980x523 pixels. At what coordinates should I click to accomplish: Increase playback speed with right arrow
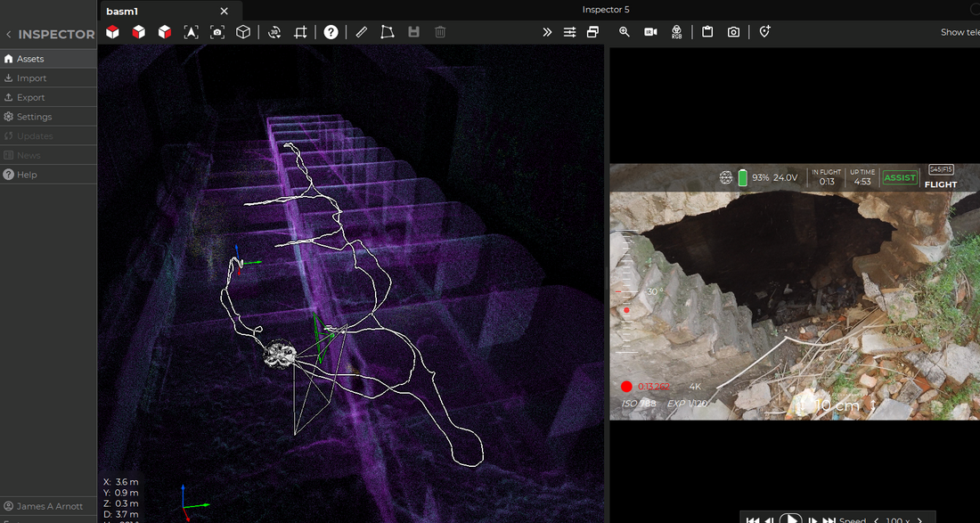click(919, 520)
